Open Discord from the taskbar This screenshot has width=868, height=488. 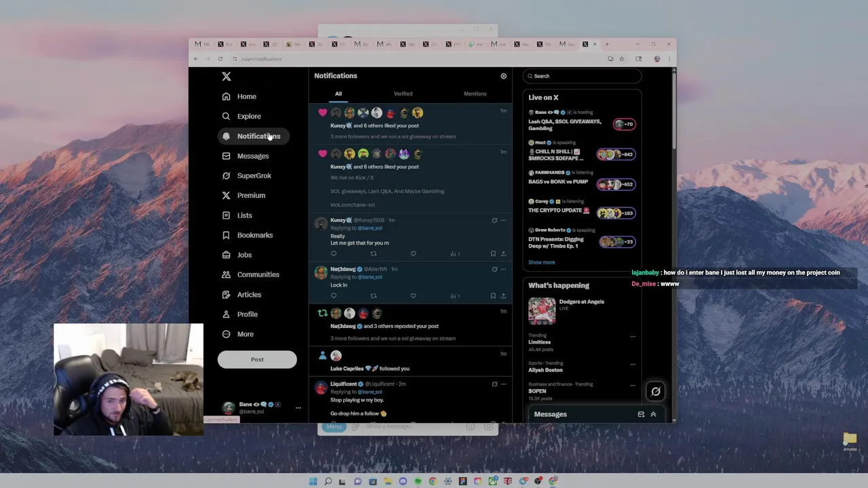click(x=403, y=481)
